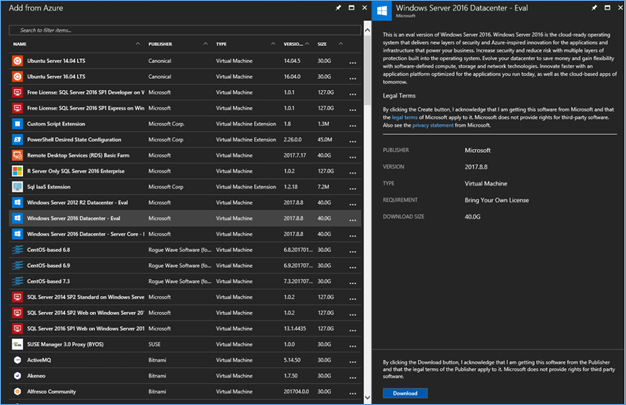Click the SQL Server 2014 SP2 Standard icon
The height and width of the screenshot is (405, 626).
(17, 297)
